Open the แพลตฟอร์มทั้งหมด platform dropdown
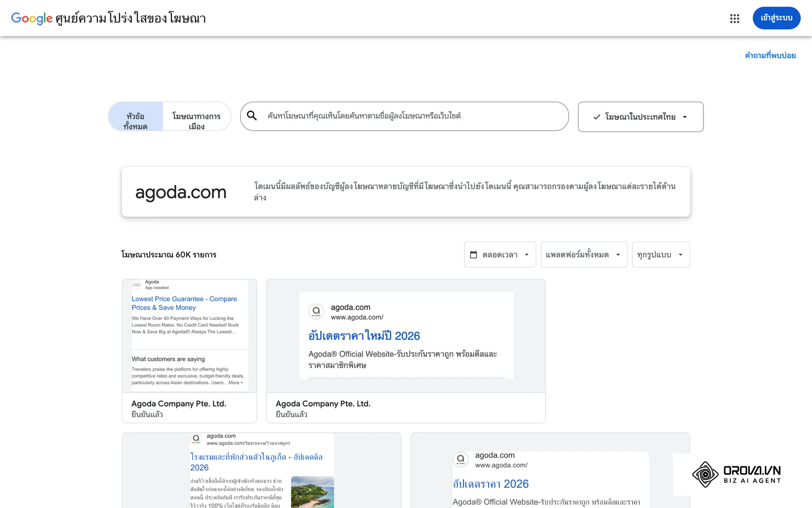 584,255
